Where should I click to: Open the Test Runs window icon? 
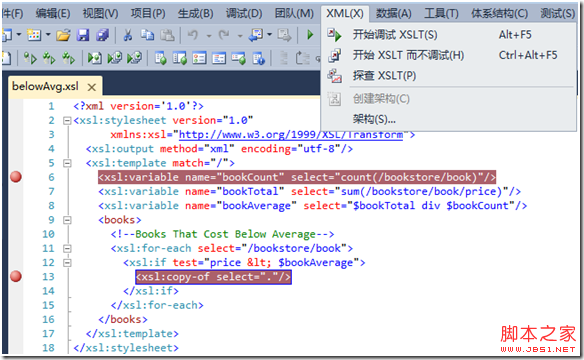point(238,58)
